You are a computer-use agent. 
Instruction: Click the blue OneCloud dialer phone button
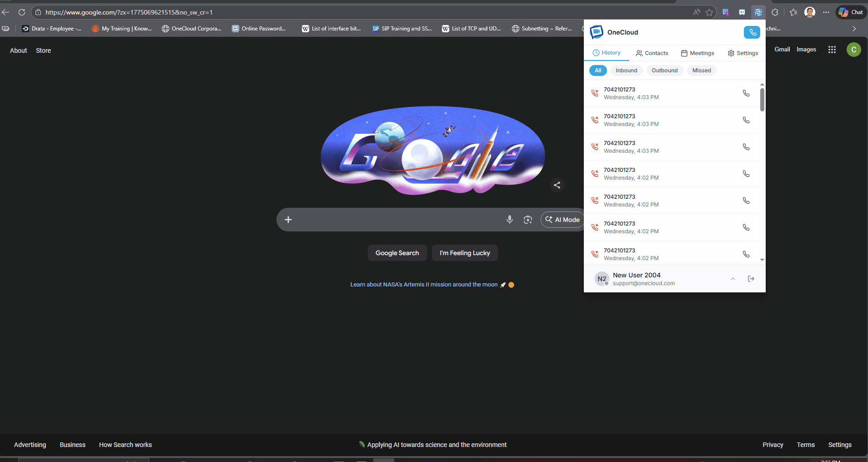(752, 32)
